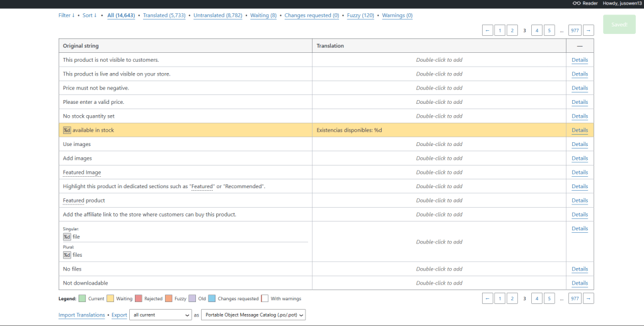Open Details for 'No files' row

coord(580,269)
